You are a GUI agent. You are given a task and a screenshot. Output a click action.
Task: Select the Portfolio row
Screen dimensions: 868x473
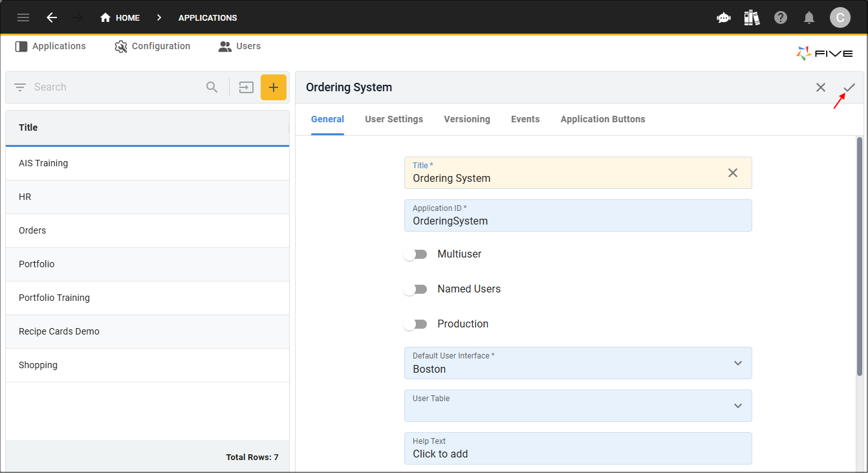(x=147, y=264)
